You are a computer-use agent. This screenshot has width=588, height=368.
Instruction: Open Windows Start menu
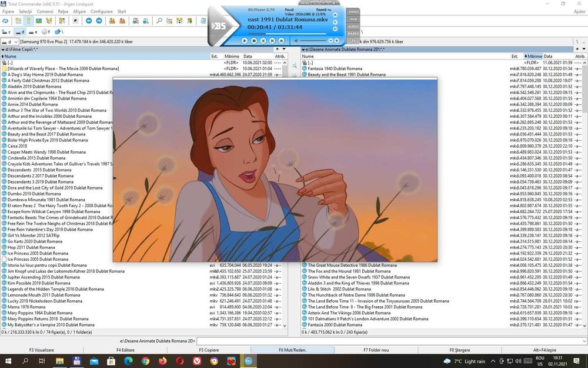point(8,362)
